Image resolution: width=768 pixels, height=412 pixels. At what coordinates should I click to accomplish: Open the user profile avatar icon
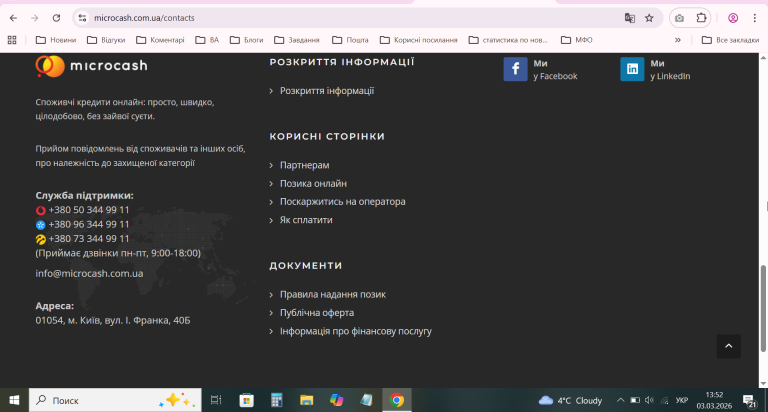click(x=733, y=18)
